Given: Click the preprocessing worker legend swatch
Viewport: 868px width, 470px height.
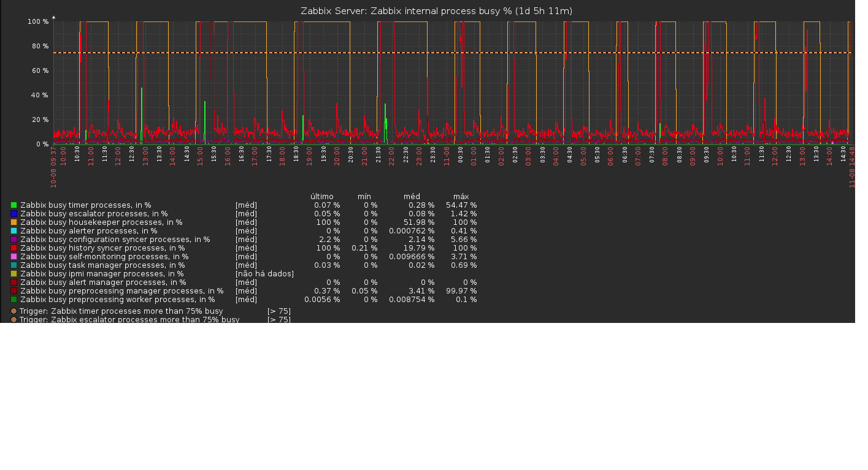Looking at the screenshot, I should 13,300.
